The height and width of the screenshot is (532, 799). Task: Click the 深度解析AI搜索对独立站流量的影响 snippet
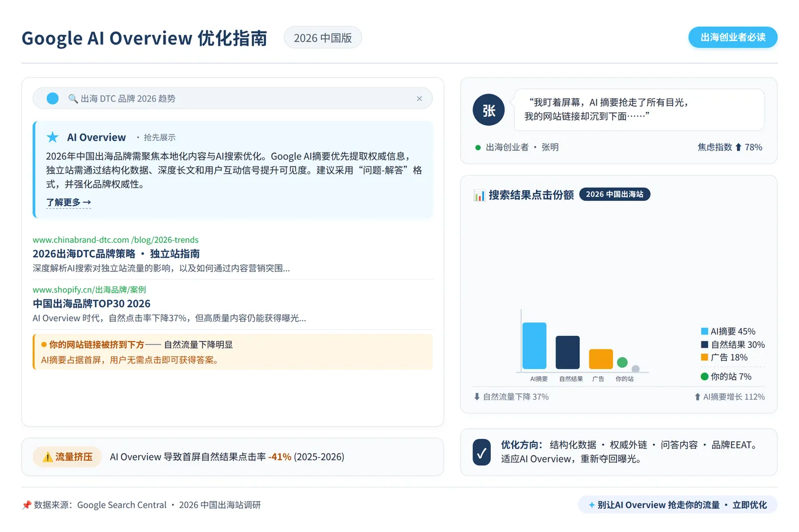pos(162,269)
